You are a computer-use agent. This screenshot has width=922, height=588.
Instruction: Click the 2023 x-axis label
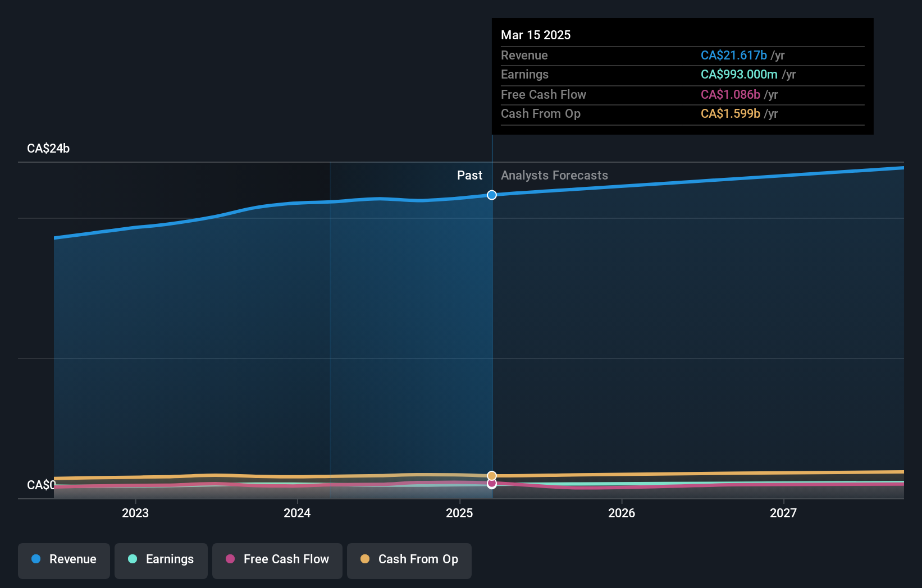pyautogui.click(x=135, y=513)
